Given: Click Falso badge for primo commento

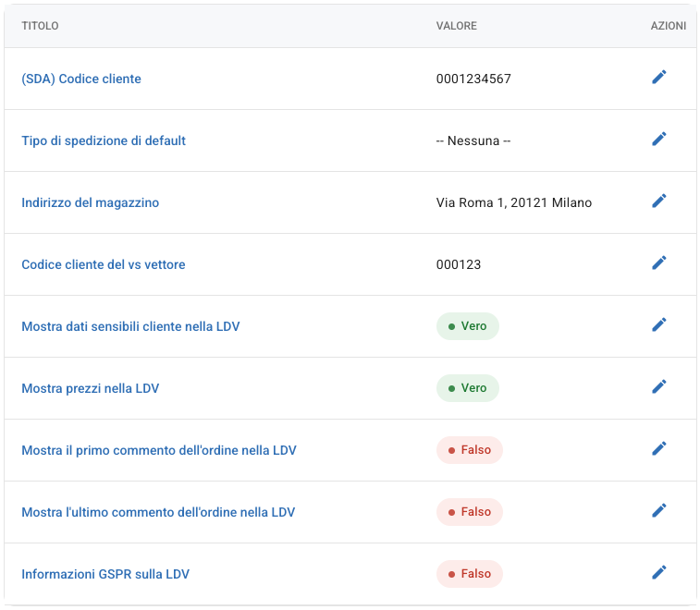Looking at the screenshot, I should tap(470, 450).
